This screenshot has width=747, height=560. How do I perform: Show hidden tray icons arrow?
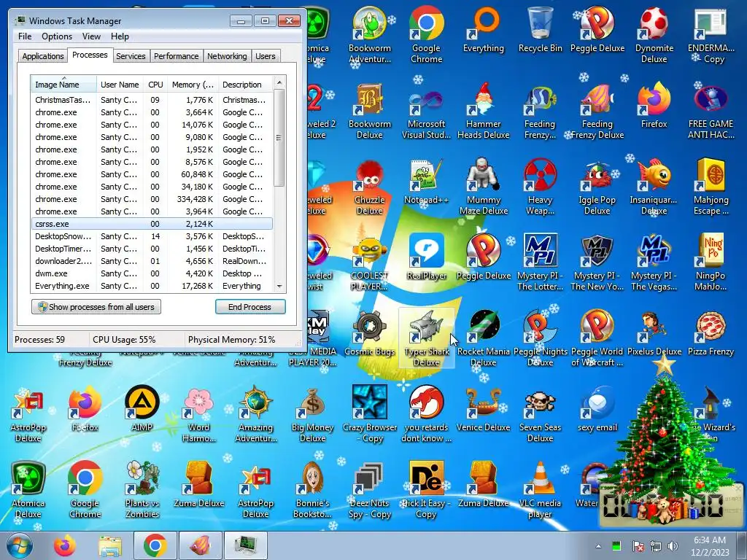598,546
